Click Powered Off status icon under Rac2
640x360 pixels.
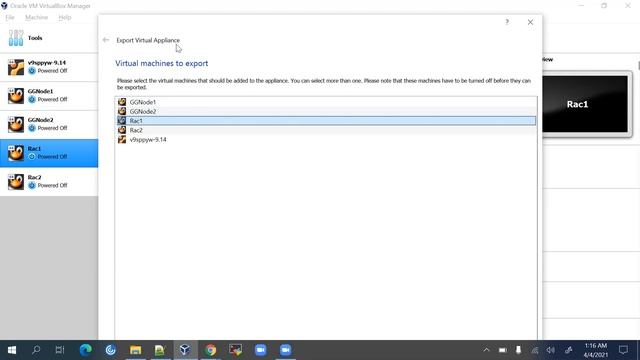point(32,185)
